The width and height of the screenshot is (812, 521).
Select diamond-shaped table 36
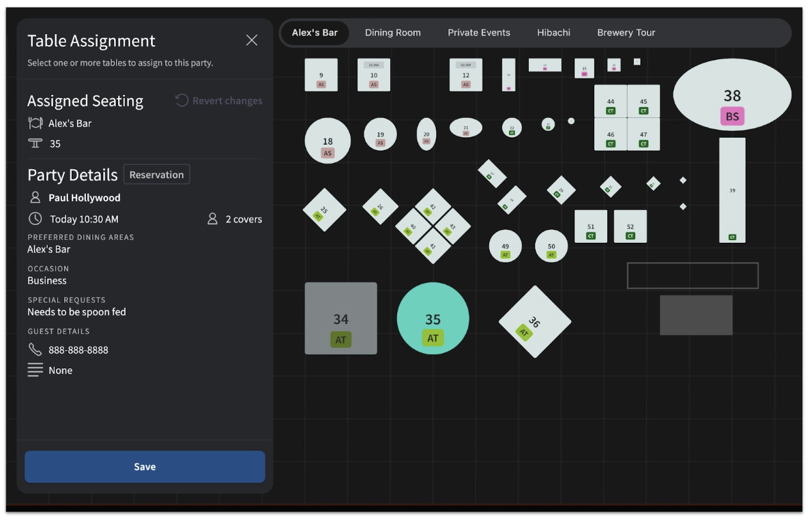coord(534,321)
